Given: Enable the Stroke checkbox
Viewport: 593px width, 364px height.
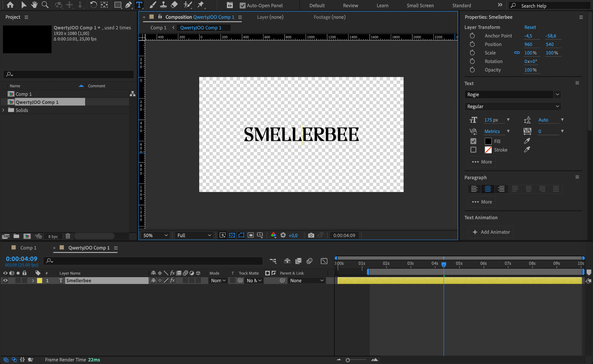Looking at the screenshot, I should [473, 150].
